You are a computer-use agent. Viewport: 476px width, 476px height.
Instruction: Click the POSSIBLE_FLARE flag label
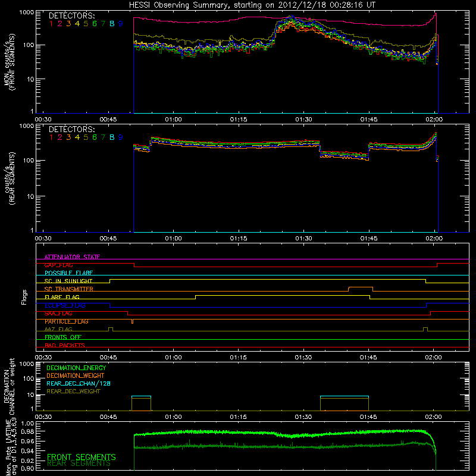[68, 273]
